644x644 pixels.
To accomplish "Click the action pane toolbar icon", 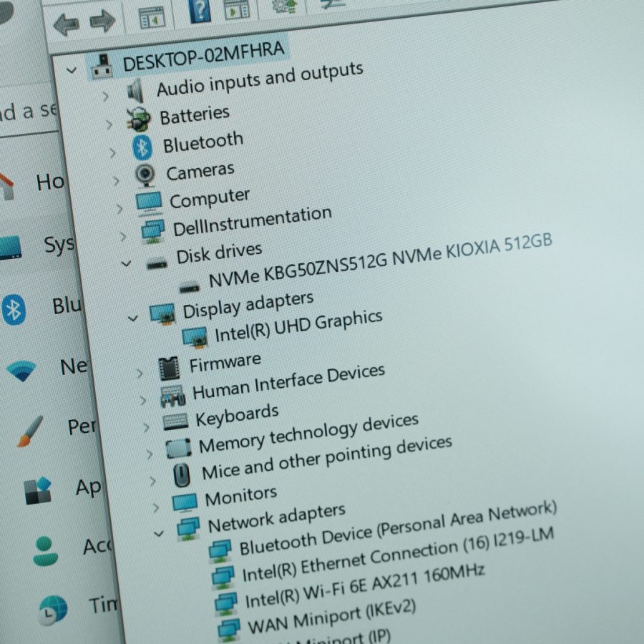I will point(238,9).
